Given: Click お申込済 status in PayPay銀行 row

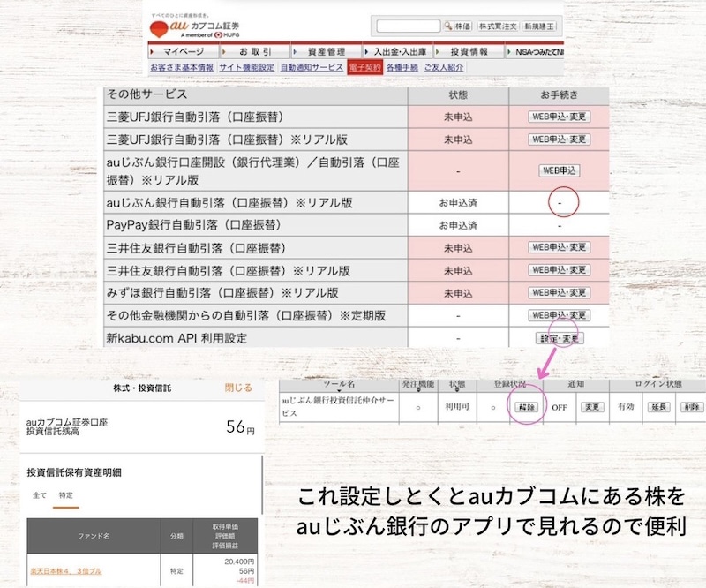Looking at the screenshot, I should [458, 225].
